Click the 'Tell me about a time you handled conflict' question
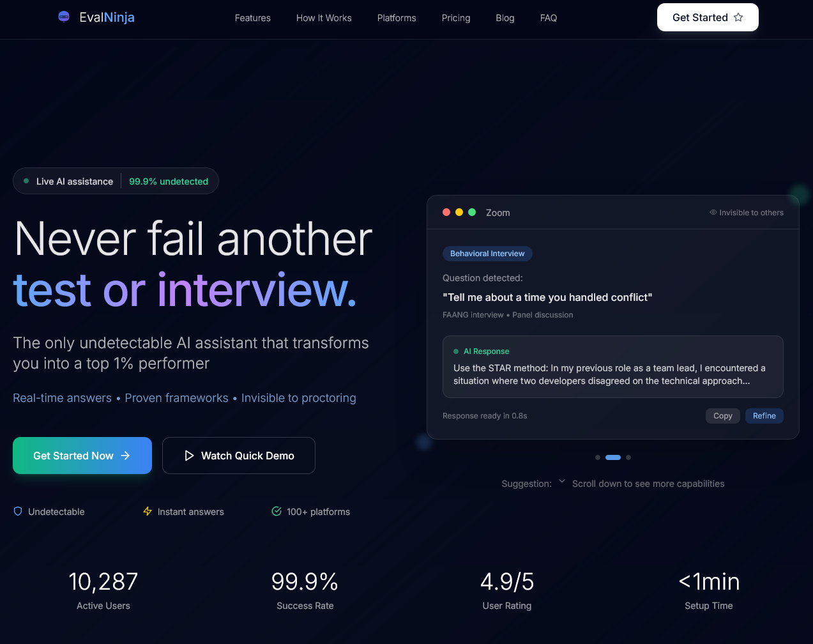Screen dimensions: 813x644 [547, 297]
